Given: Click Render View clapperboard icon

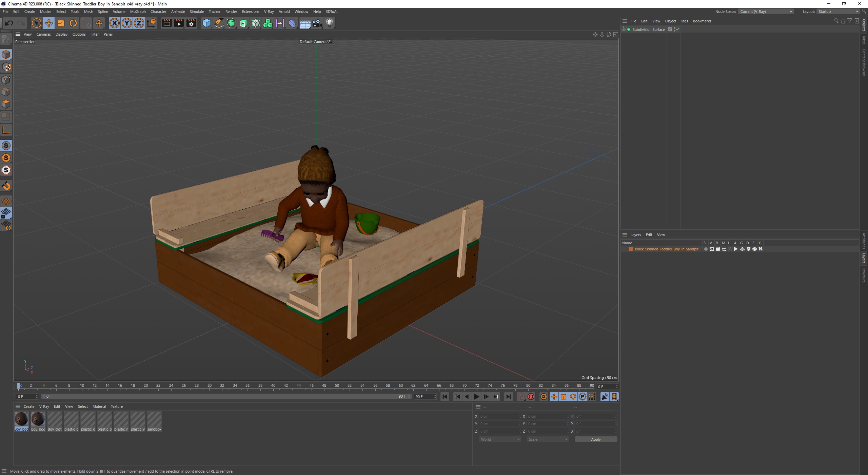Looking at the screenshot, I should pyautogui.click(x=166, y=23).
